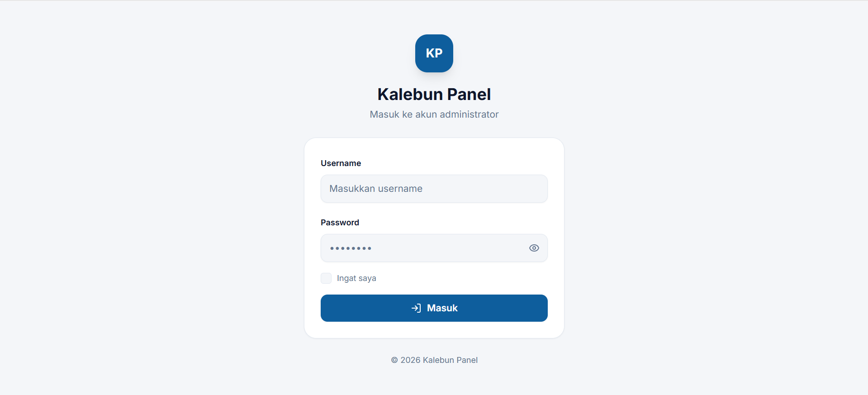Click the Masuk ke akun administrator subtitle
The width and height of the screenshot is (868, 395).
coord(434,114)
